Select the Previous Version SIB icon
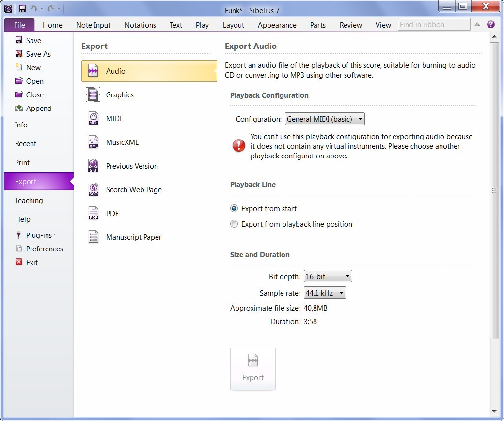504x421 pixels. 93,166
